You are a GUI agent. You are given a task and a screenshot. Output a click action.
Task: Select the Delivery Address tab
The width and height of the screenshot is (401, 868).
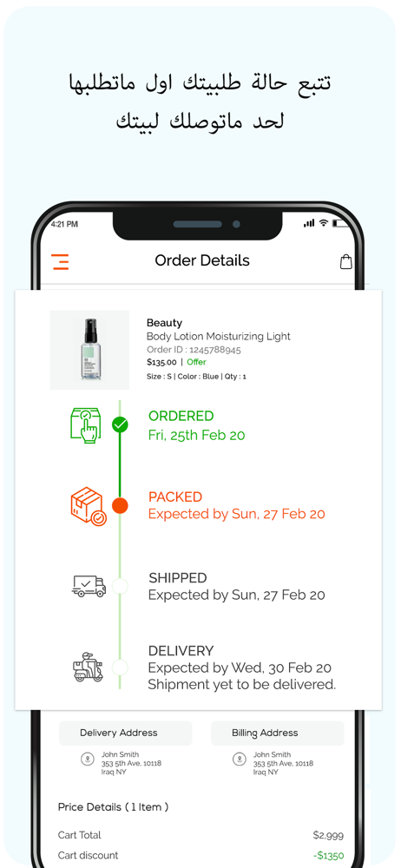126,733
